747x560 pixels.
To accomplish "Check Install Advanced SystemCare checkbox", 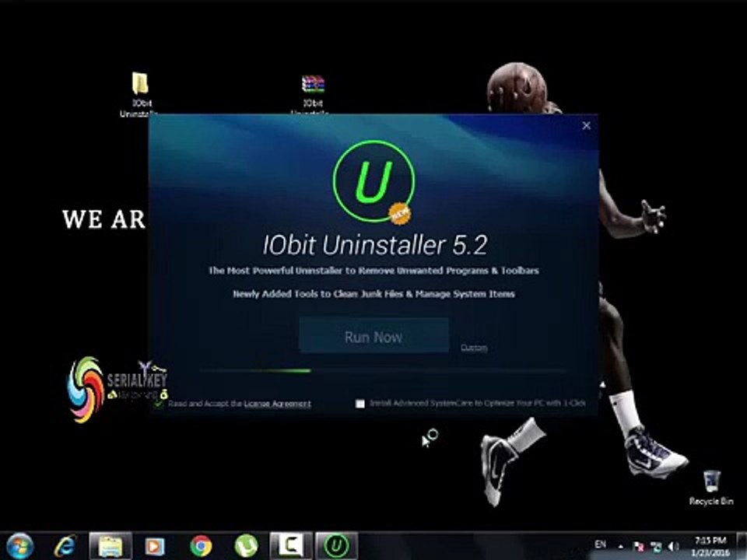I will click(360, 404).
